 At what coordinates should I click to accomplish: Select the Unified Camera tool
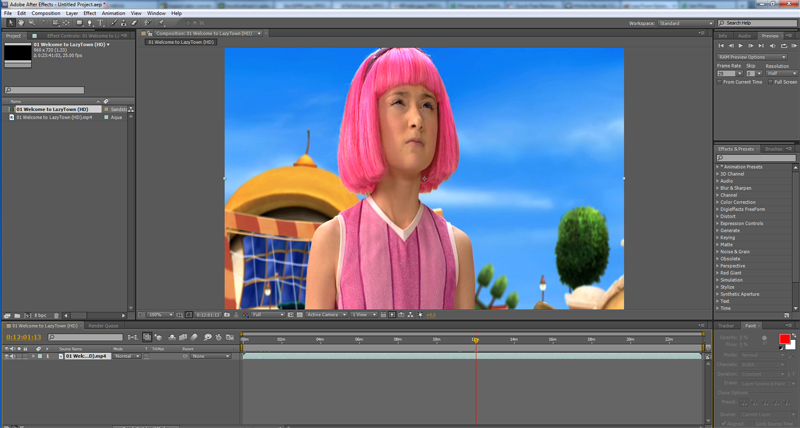point(56,23)
